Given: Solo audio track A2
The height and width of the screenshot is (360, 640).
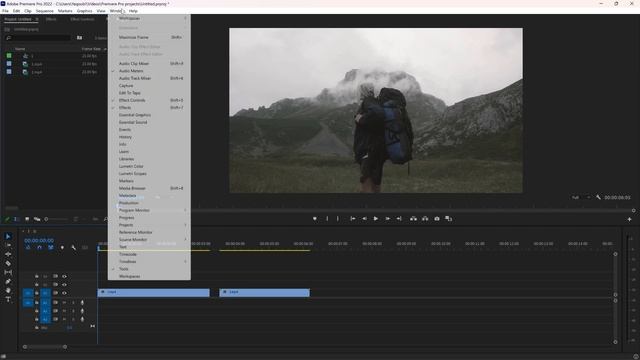Looking at the screenshot, I should click(73, 311).
